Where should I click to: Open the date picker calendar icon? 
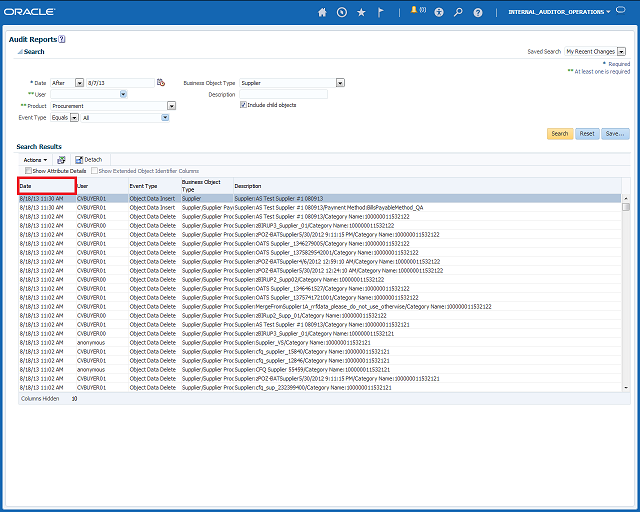click(x=161, y=82)
